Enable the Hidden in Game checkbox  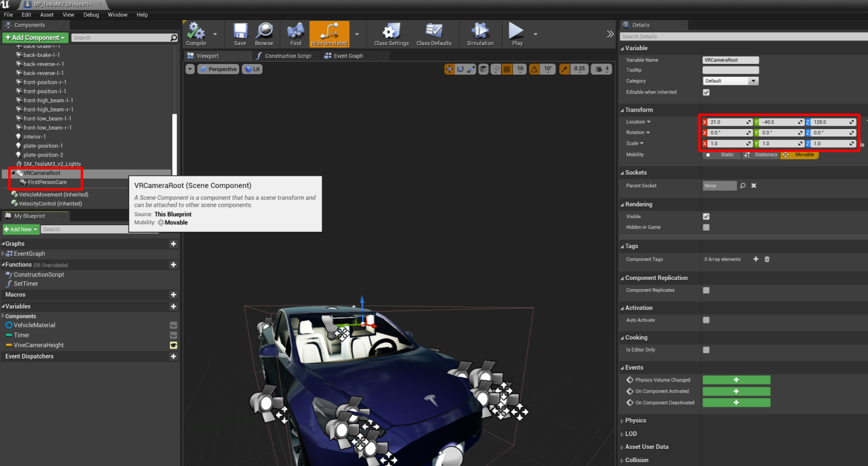point(706,227)
